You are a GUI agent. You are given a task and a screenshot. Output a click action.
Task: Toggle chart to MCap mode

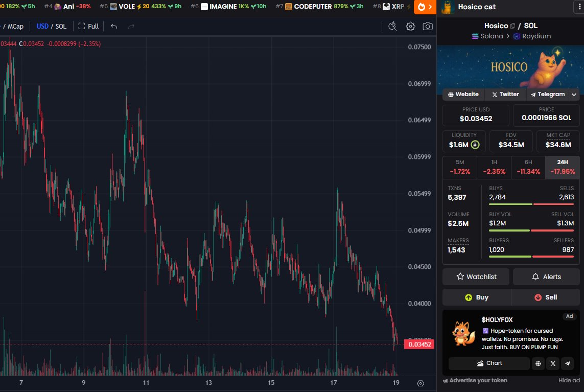16,26
